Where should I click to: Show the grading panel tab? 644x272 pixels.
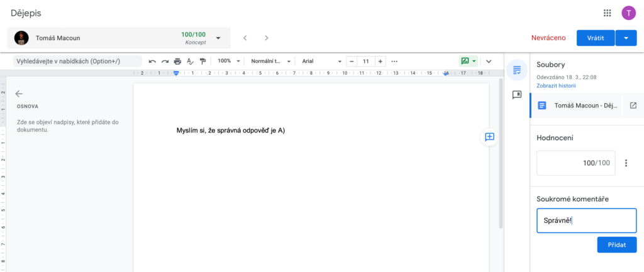point(516,70)
